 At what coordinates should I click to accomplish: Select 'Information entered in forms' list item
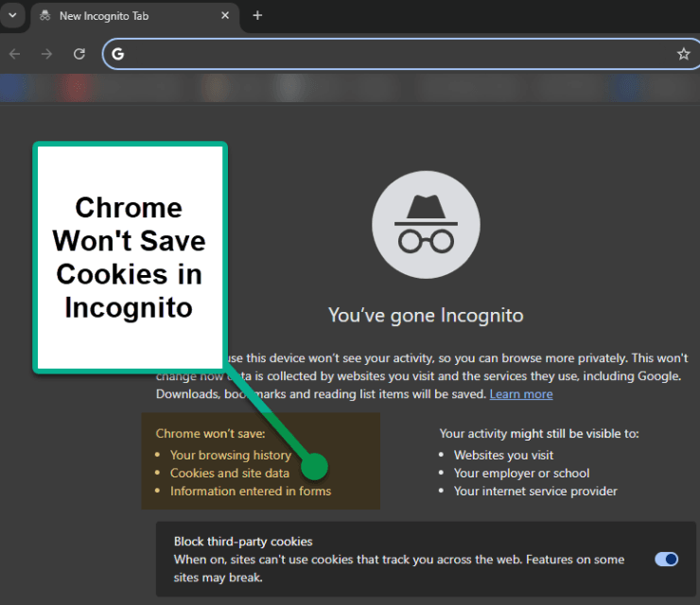(251, 492)
